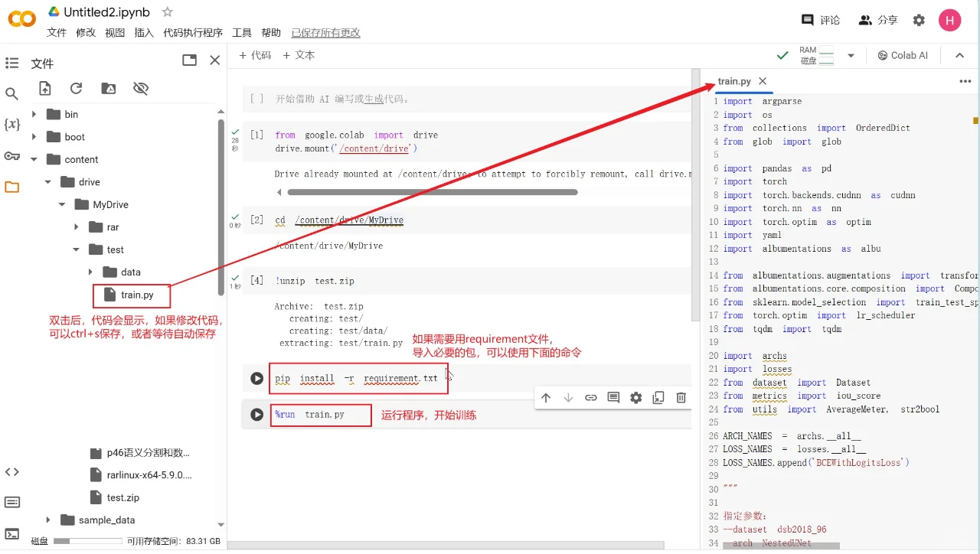Run the %run train.py cell
This screenshot has width=980, height=554.
click(x=257, y=415)
